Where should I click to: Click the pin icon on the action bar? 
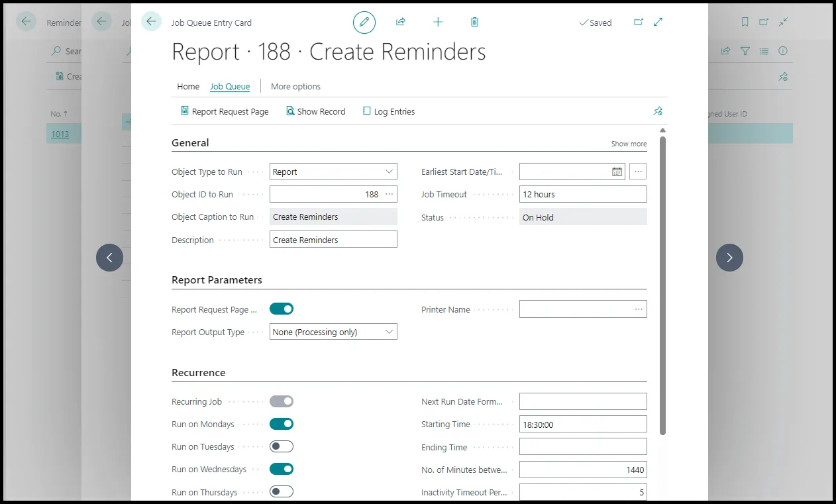657,111
